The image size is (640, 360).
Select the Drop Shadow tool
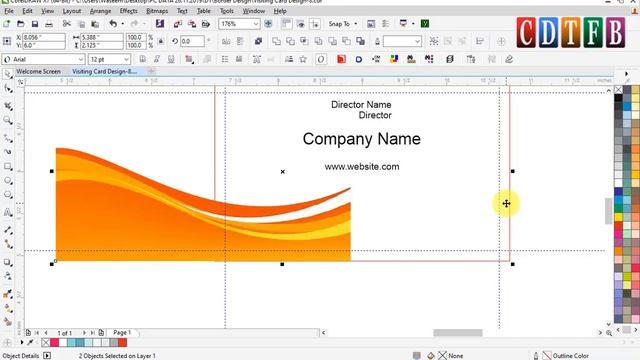tap(8, 262)
